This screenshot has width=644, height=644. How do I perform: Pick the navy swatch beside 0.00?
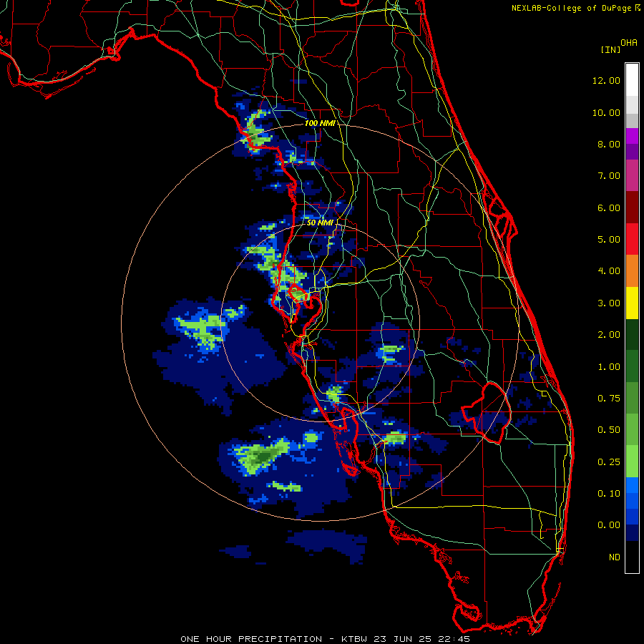[x=632, y=533]
